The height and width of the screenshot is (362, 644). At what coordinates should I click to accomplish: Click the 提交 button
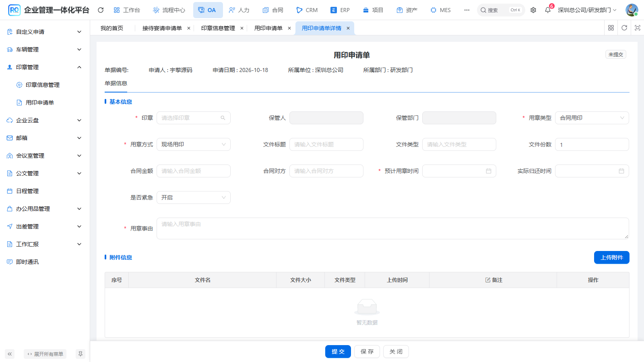click(338, 352)
